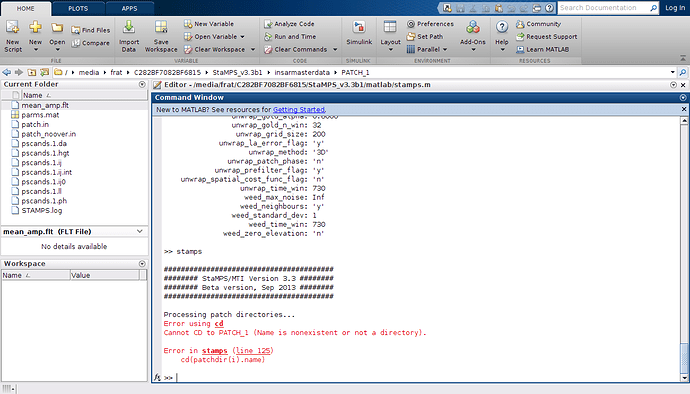Switch to the HOME tab
The width and height of the screenshot is (690, 394).
pyautogui.click(x=26, y=8)
